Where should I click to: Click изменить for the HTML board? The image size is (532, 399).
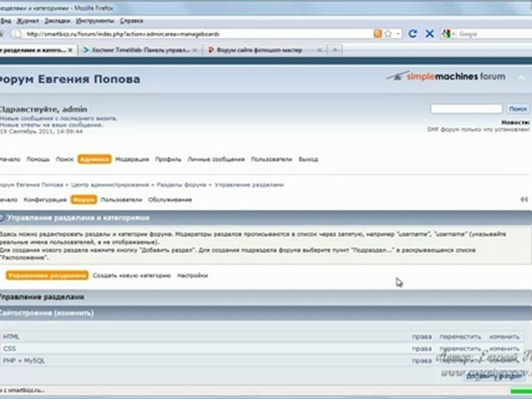pyautogui.click(x=504, y=337)
